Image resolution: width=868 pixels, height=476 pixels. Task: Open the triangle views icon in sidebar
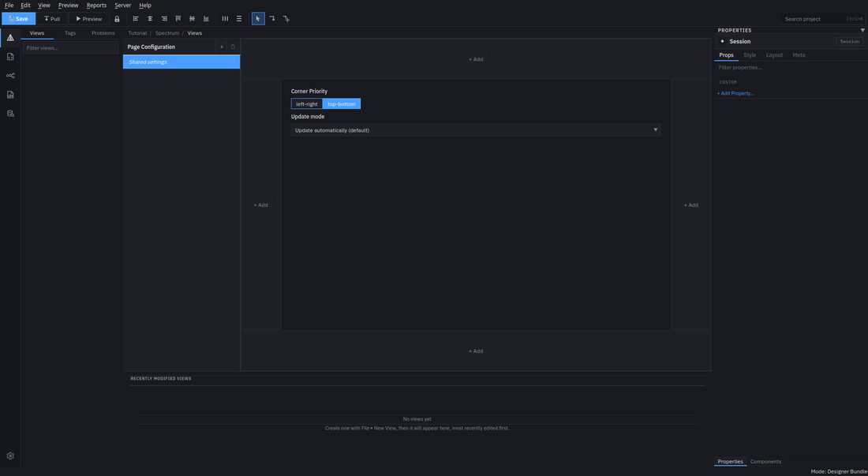[x=10, y=38]
